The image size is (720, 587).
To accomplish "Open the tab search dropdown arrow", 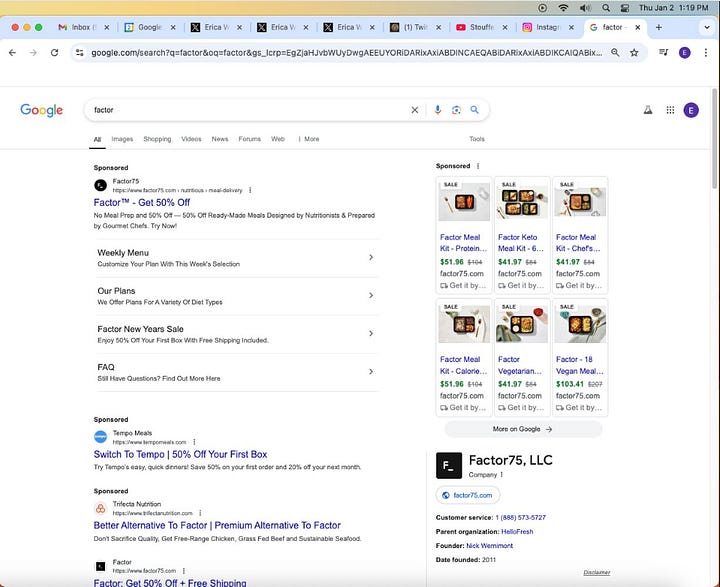I will (x=707, y=28).
